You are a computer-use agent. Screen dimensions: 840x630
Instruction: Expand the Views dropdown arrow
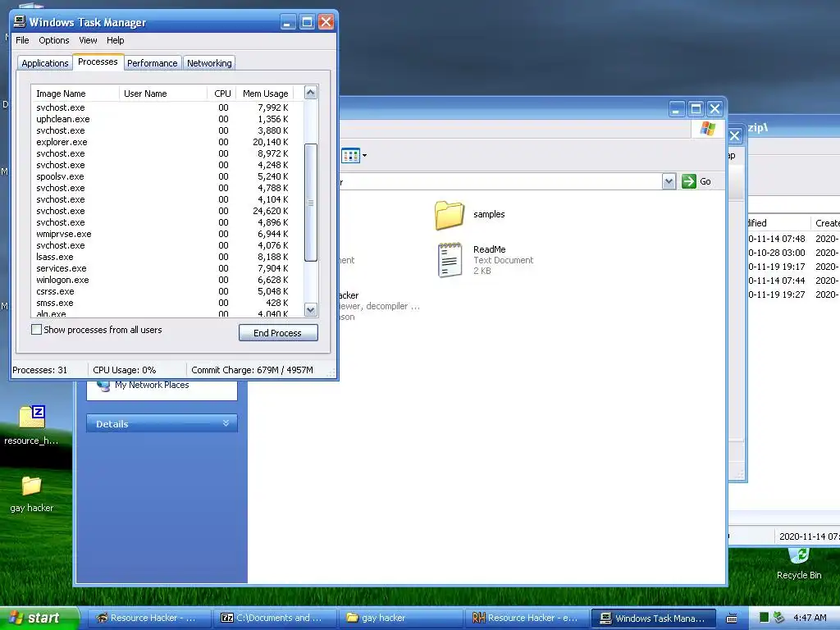tap(365, 156)
